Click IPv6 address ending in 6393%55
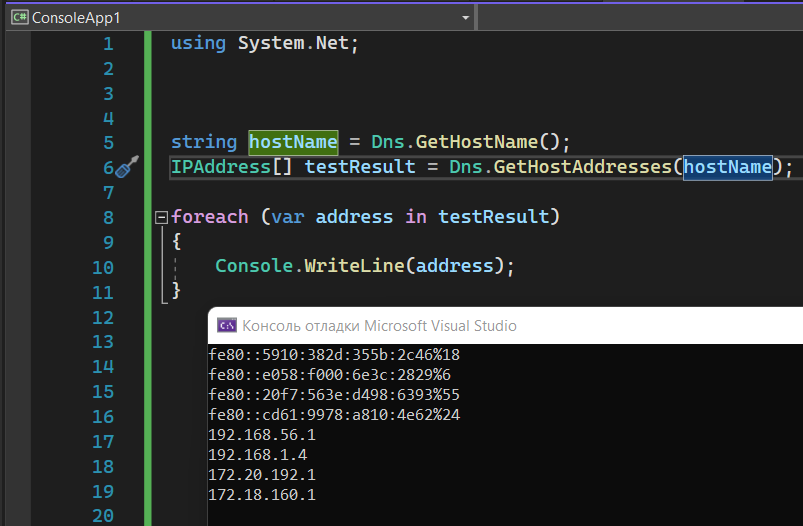 click(334, 395)
